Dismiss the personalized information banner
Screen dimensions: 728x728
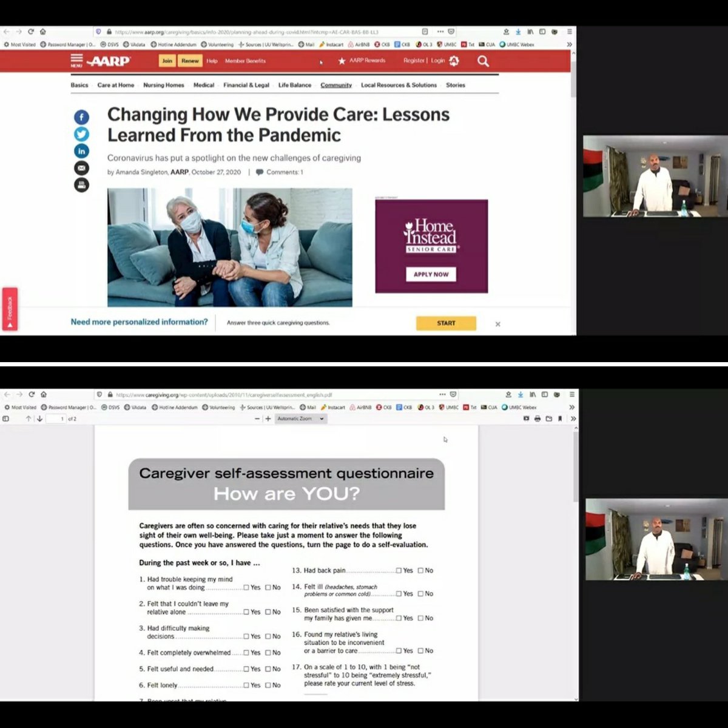coord(498,324)
